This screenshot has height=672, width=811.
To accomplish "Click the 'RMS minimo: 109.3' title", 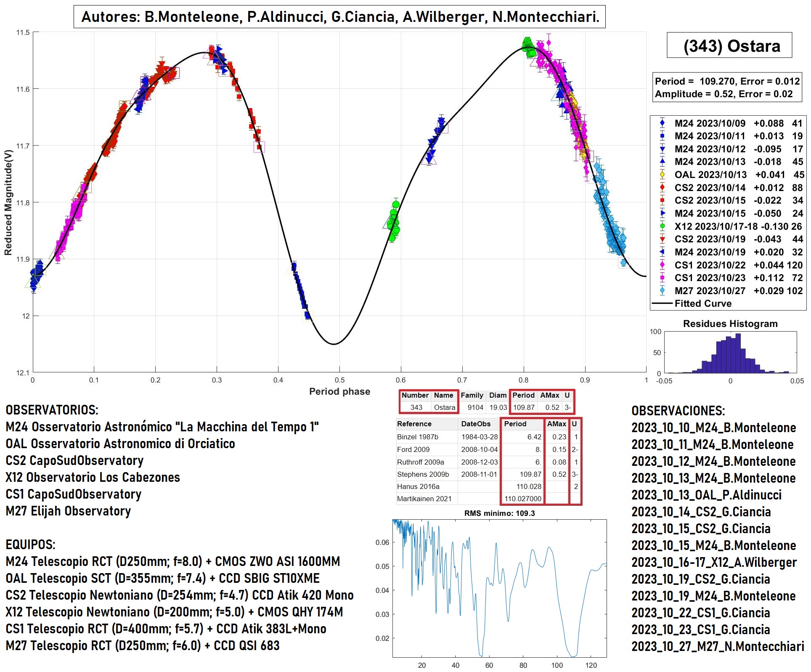I will point(499,513).
